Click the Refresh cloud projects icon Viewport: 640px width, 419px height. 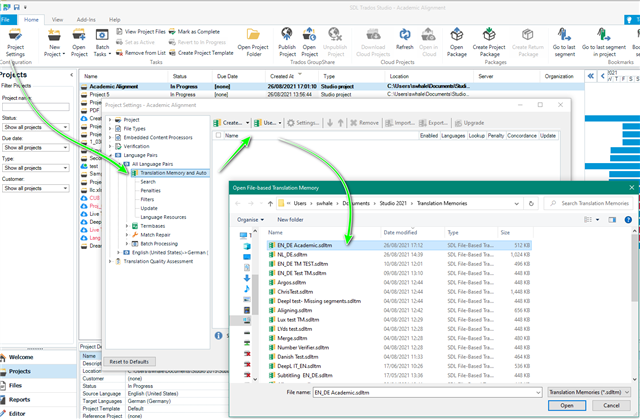coord(404,40)
